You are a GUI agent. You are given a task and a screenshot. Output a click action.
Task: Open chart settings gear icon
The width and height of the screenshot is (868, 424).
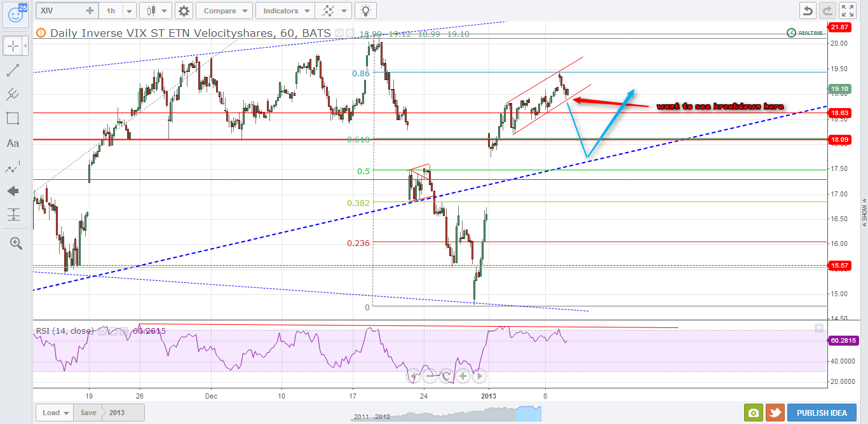pos(184,11)
